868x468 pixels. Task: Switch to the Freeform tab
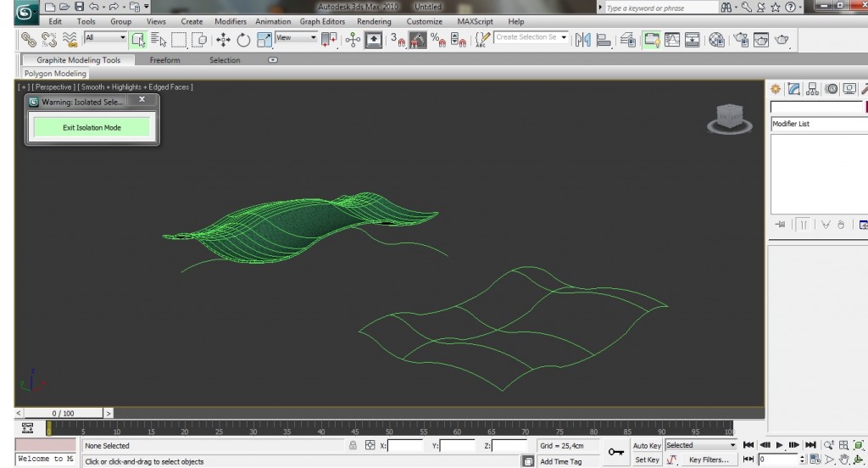coord(164,60)
